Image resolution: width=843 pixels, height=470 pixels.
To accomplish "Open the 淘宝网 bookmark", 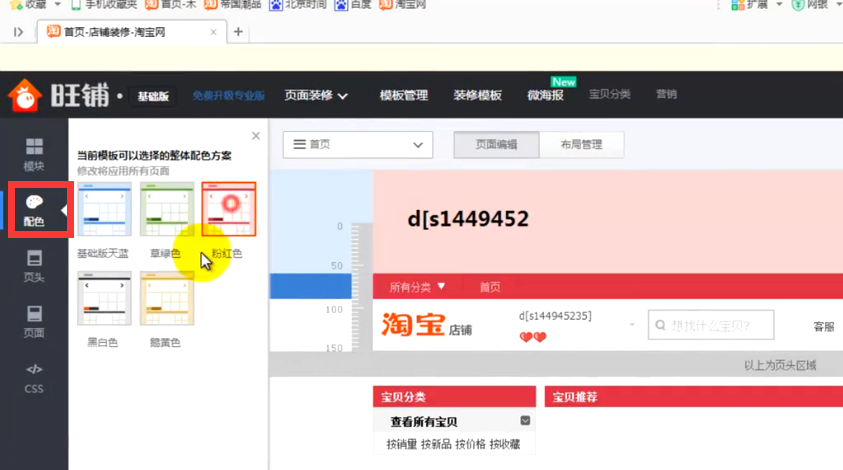I will (403, 5).
